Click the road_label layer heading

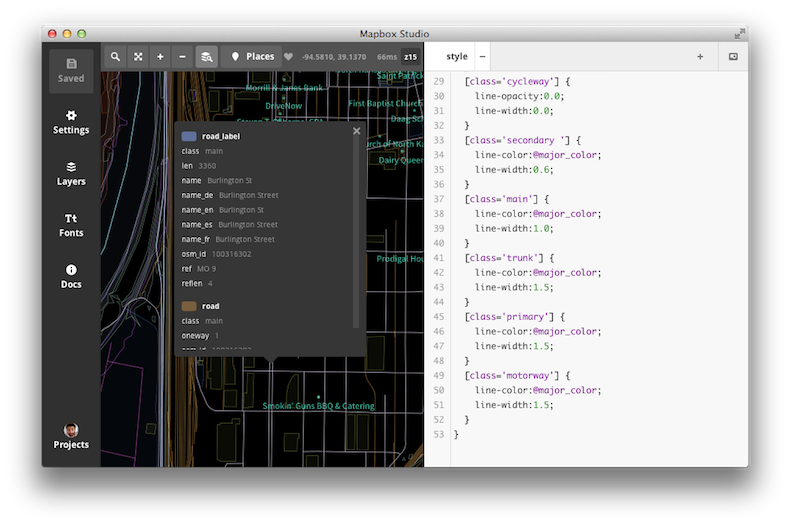(x=221, y=136)
